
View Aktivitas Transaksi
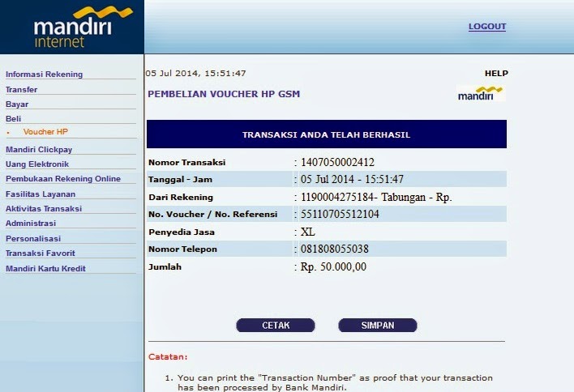click(x=44, y=209)
